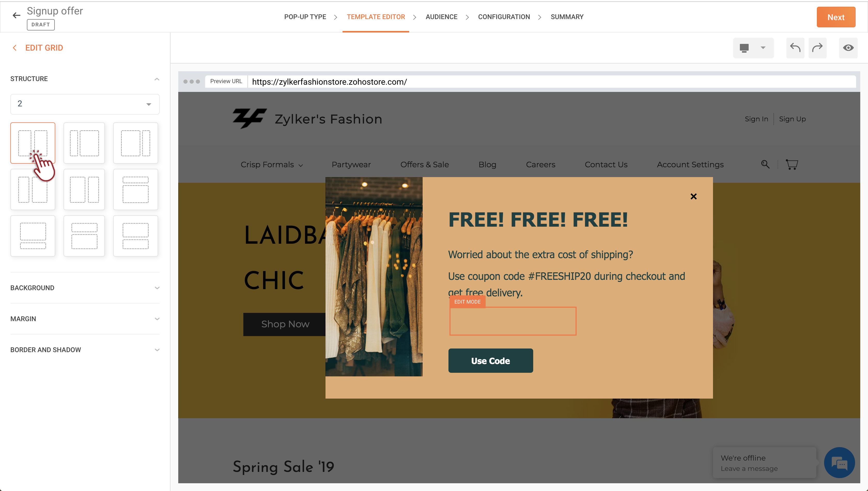Open the live chat bubble icon
868x491 pixels.
click(839, 463)
